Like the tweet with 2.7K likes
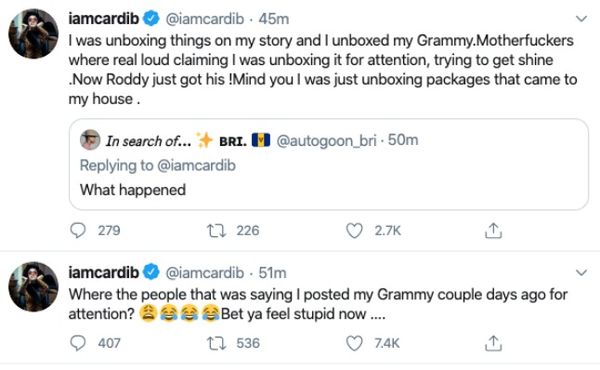 point(354,230)
